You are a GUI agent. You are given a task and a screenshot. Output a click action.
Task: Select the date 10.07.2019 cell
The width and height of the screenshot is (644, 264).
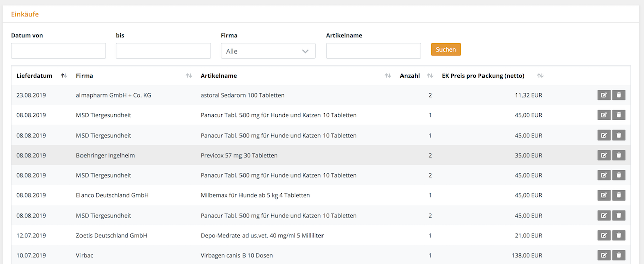[31, 255]
